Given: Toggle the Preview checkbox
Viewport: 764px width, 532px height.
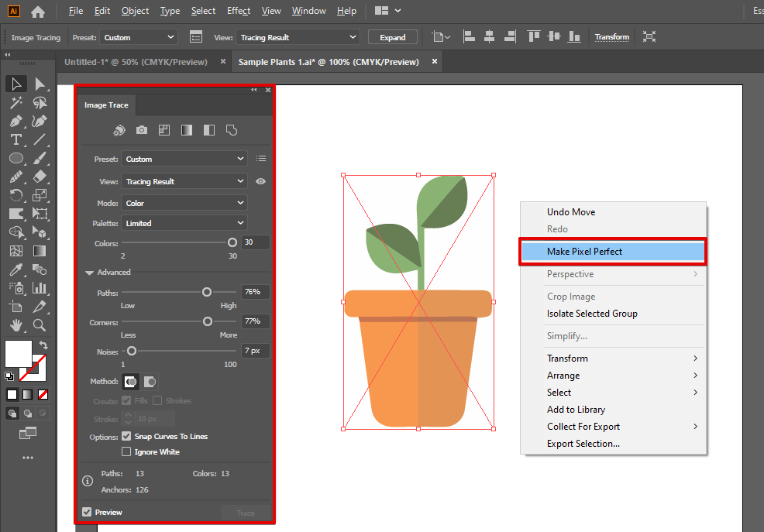Looking at the screenshot, I should 87,513.
